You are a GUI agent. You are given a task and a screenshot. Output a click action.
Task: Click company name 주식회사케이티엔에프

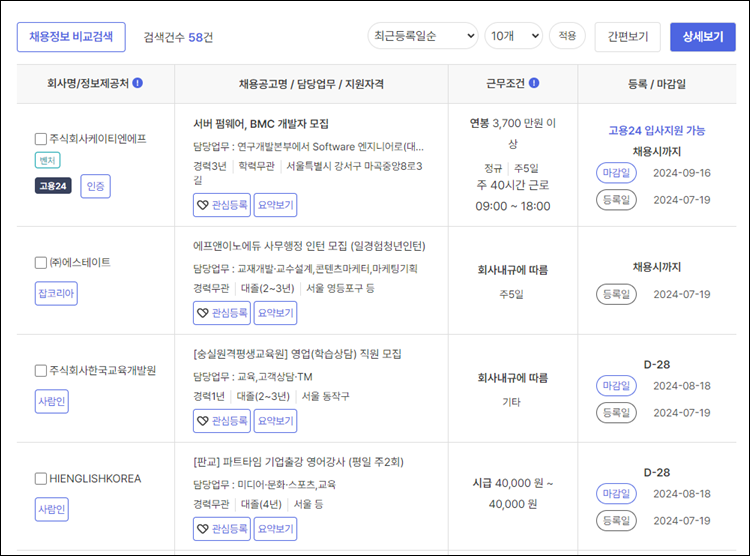coord(98,139)
